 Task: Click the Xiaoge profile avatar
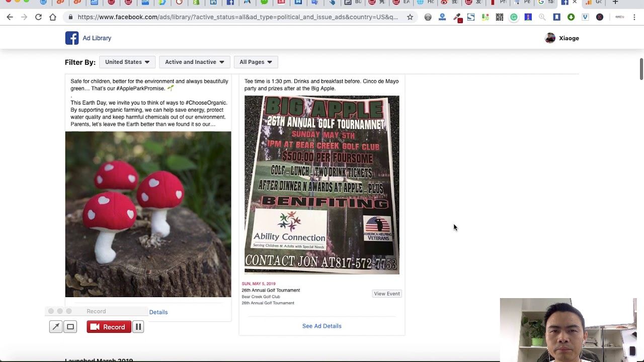coord(550,38)
